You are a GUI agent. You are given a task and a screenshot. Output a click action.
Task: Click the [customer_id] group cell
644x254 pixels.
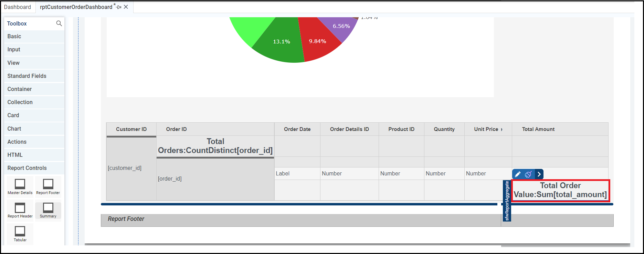coord(131,168)
